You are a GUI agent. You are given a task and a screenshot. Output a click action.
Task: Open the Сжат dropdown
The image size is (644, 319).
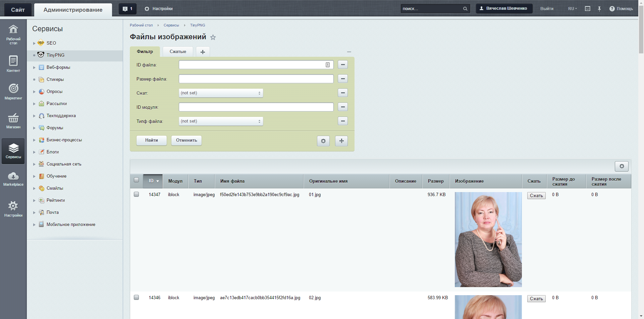click(221, 93)
